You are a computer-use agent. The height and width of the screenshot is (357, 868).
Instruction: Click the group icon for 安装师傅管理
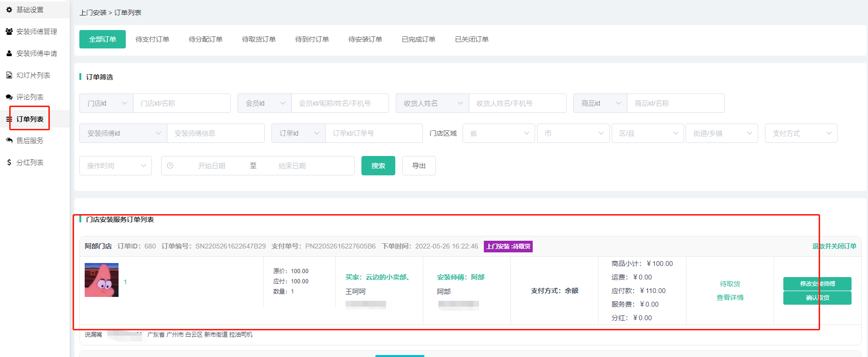tap(9, 31)
